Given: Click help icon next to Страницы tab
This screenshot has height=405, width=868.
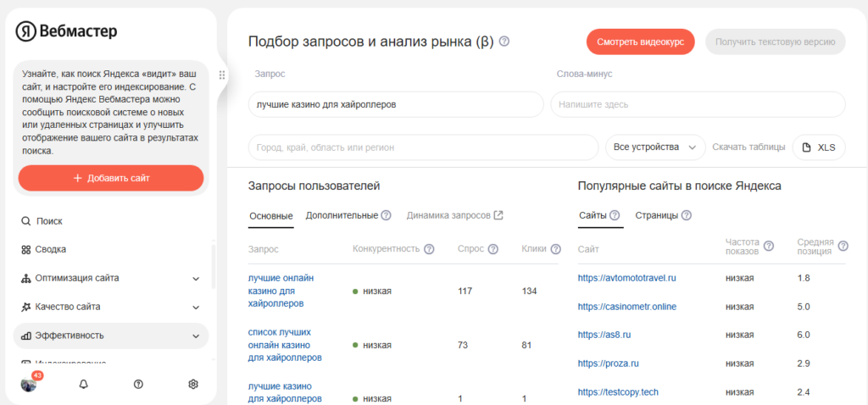Looking at the screenshot, I should point(687,215).
